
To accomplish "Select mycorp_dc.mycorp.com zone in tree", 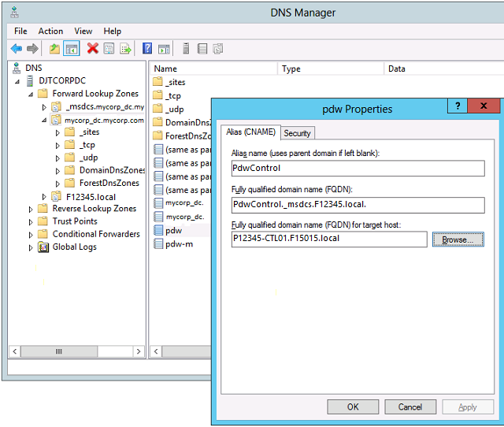I will (x=104, y=121).
